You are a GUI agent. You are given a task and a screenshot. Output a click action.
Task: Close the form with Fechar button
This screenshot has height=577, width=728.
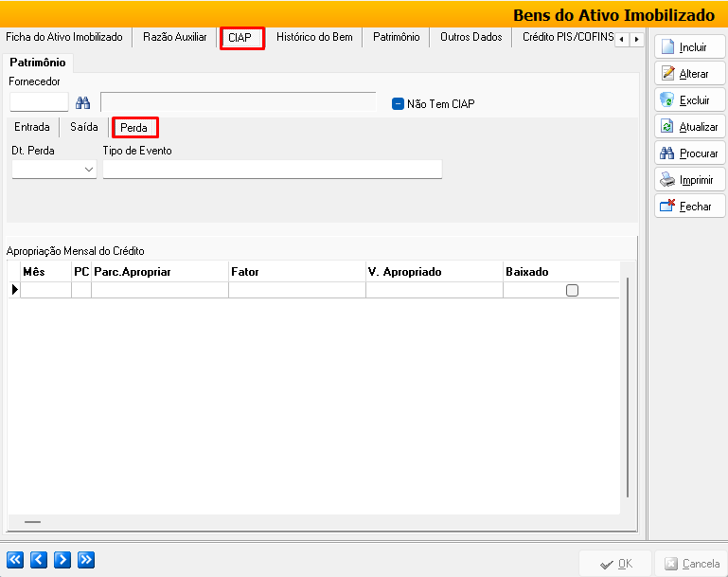pyautogui.click(x=690, y=207)
